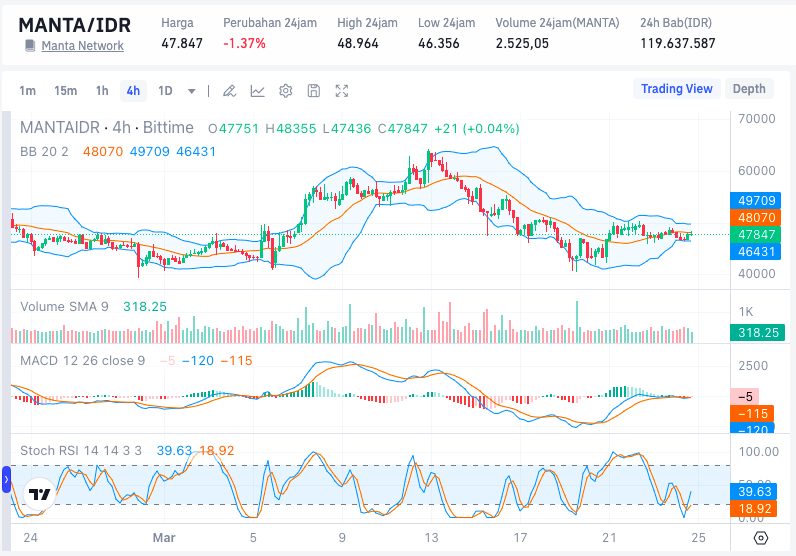Screen dimensions: 796x556
Task: Click the blue 46431 lower band price tag
Action: [755, 251]
